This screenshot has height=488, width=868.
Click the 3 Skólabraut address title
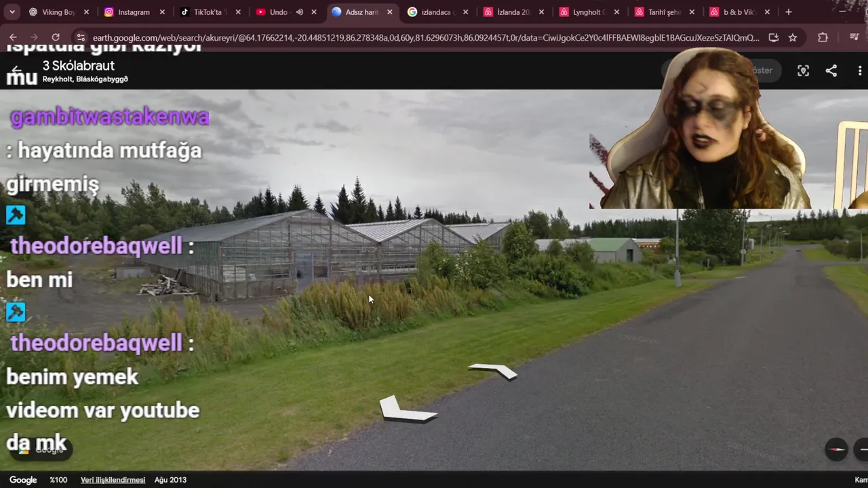(79, 66)
